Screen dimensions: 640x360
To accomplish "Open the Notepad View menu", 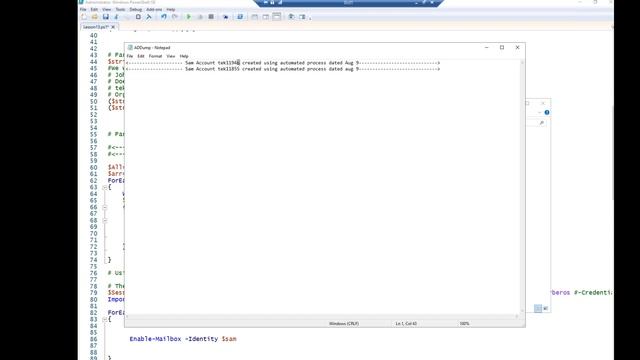I will [171, 56].
